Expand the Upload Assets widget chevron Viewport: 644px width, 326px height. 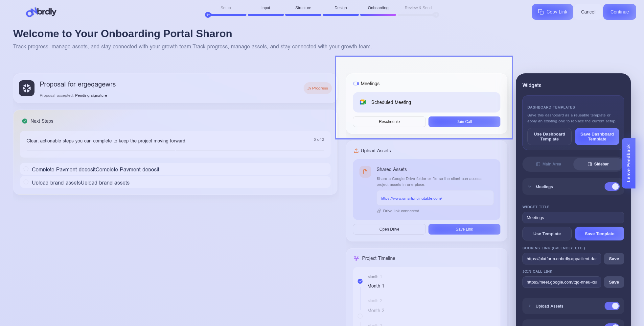coord(530,306)
